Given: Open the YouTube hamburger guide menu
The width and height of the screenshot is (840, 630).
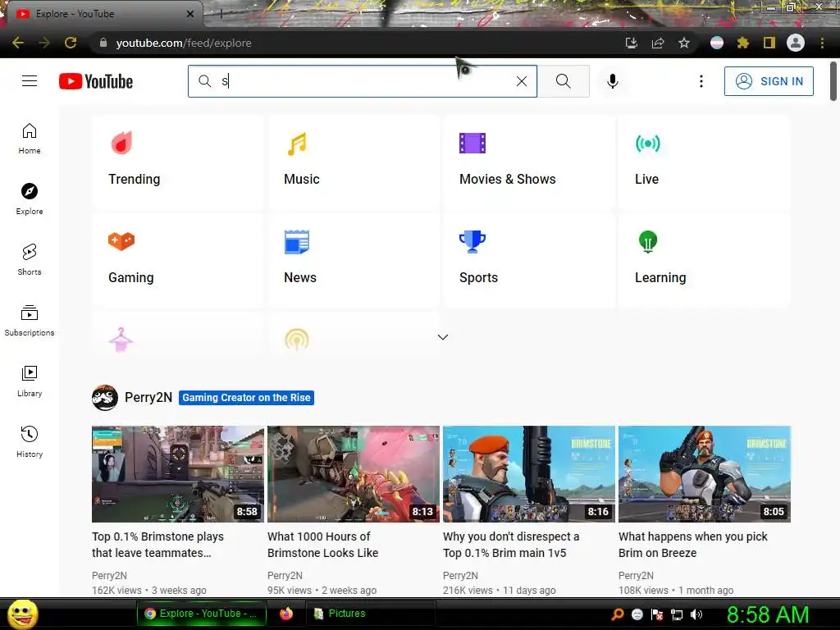Looking at the screenshot, I should 30,81.
